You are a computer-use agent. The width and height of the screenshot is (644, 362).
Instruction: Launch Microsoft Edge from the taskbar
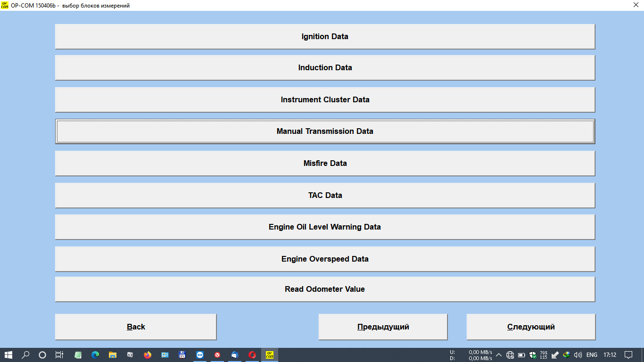pyautogui.click(x=95, y=355)
